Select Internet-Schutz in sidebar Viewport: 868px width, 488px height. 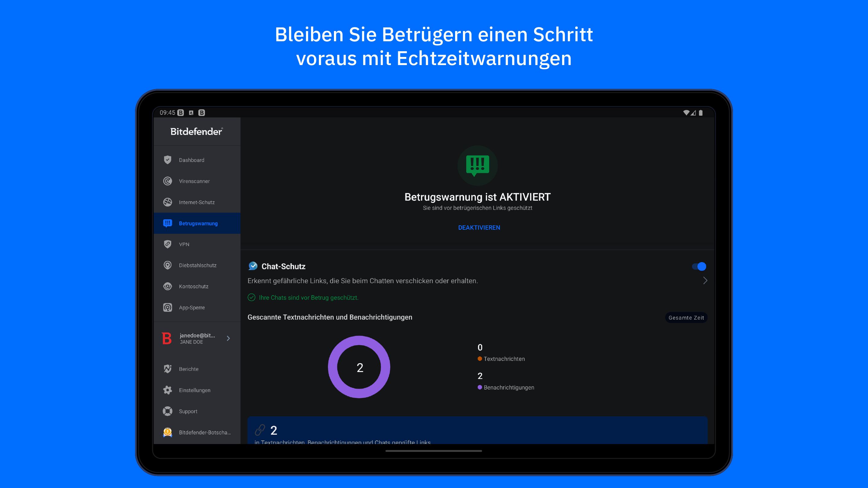tap(197, 202)
